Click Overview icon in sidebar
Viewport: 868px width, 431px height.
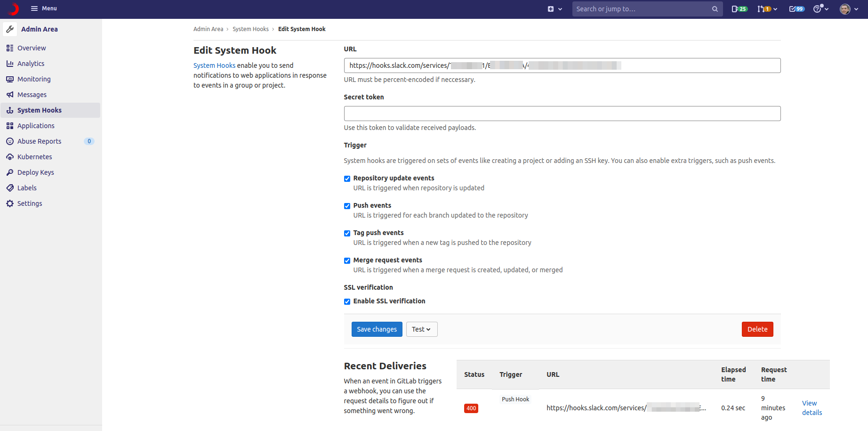point(10,48)
